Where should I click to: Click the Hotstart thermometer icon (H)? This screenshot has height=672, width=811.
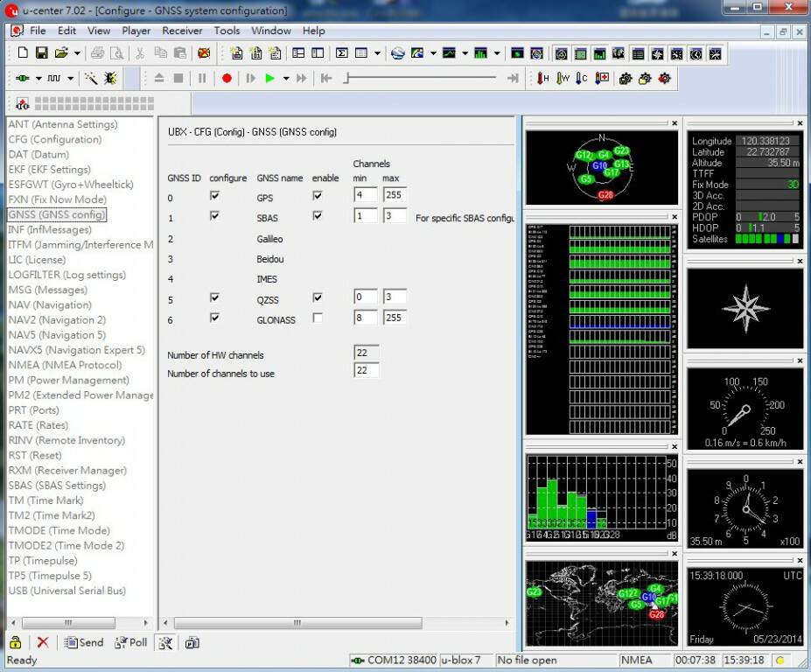point(543,79)
